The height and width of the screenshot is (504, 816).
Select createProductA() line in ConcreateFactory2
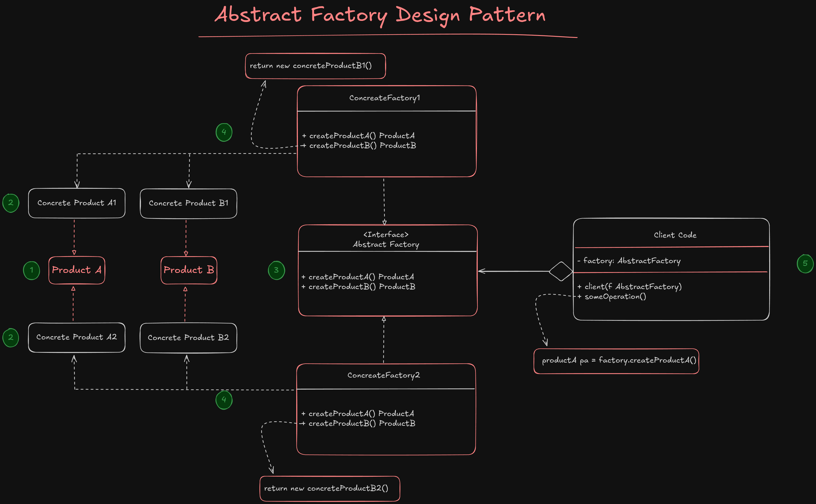tap(358, 414)
